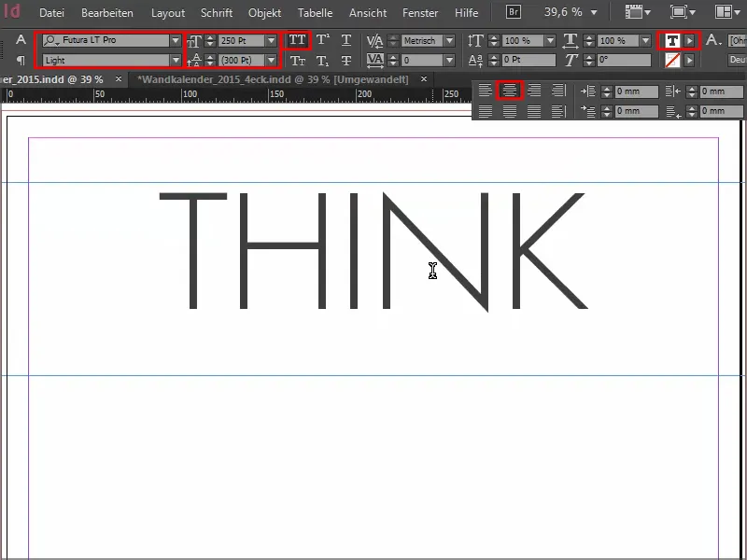Open the arrange documents icon
Image resolution: width=747 pixels, height=560 pixels.
[727, 12]
